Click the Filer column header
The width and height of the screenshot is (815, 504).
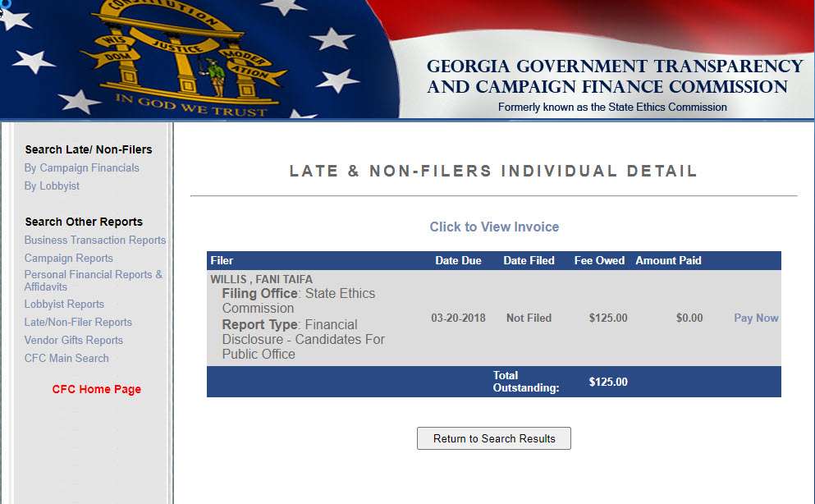[x=222, y=261]
